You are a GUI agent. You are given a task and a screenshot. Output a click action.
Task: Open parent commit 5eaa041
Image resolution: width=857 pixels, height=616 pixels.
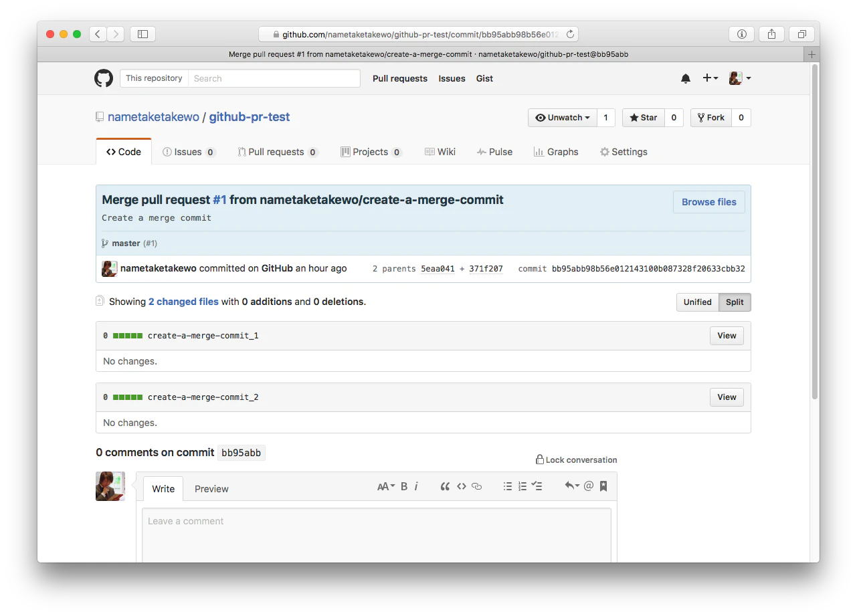[x=438, y=269]
